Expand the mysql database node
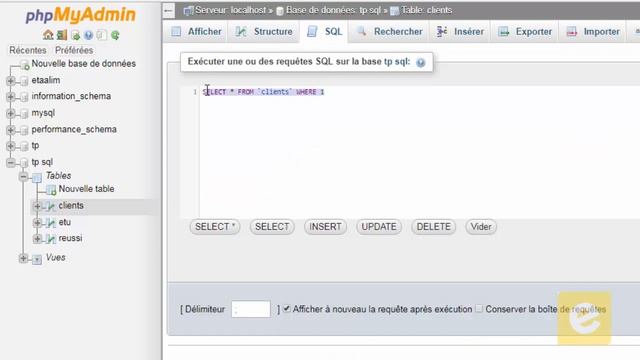The height and width of the screenshot is (360, 640). 11,113
